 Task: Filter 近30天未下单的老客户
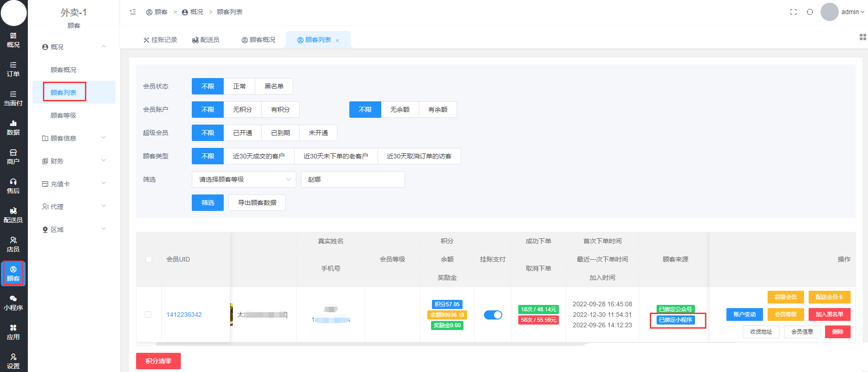[x=336, y=156]
